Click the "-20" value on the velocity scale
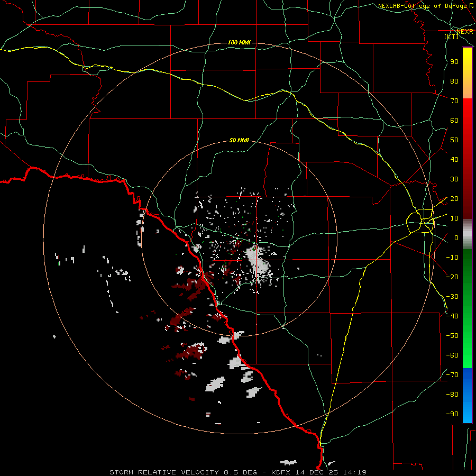The image size is (476, 476). coord(452,277)
